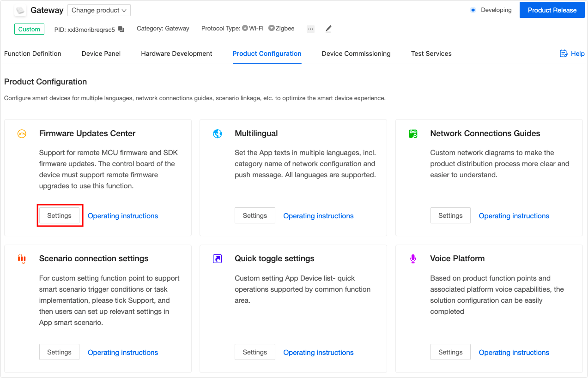Open the more options ellipsis icon
588x378 pixels.
pos(310,29)
